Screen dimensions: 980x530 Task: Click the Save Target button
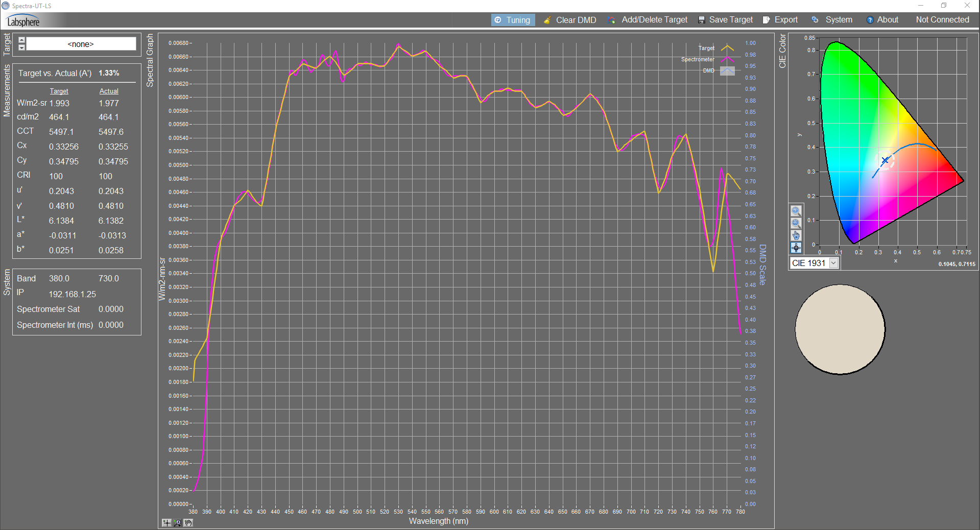725,20
